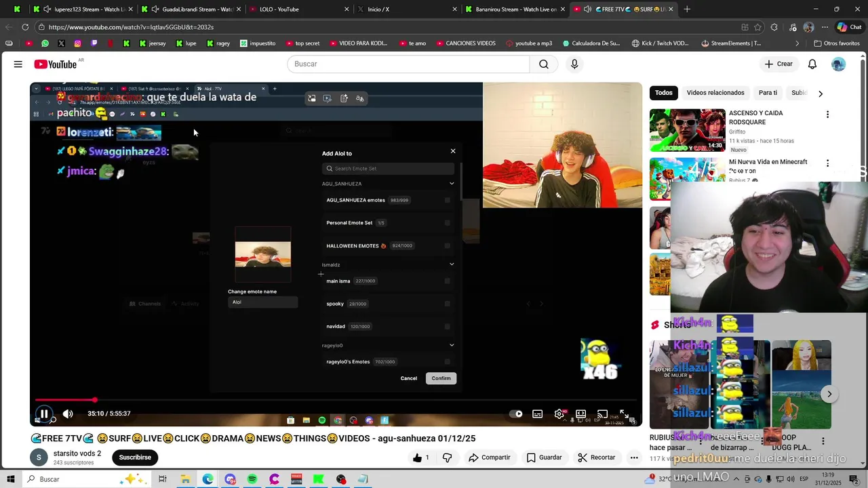The height and width of the screenshot is (488, 868).
Task: Open the CANCIONES VIDEOS bookmark
Action: 466,43
